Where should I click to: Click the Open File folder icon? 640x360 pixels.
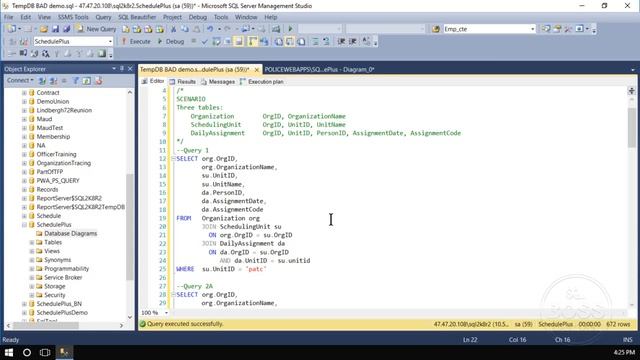point(44,29)
